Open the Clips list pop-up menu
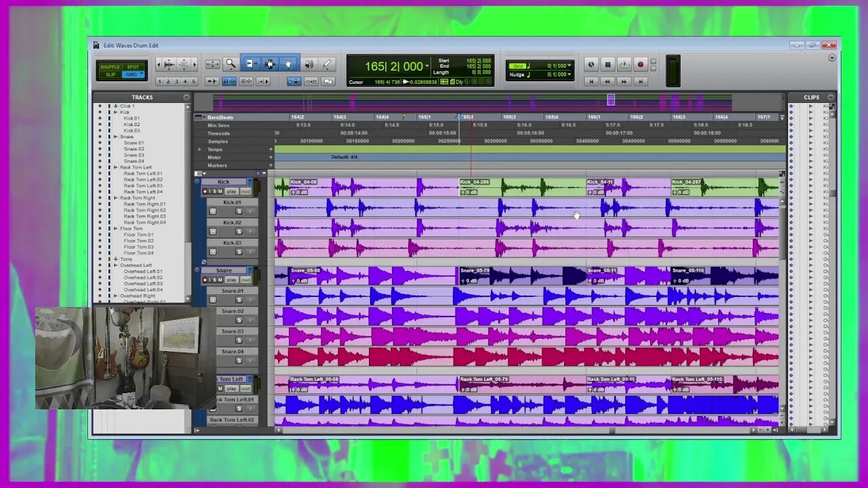Image resolution: width=868 pixels, height=488 pixels. 831,98
